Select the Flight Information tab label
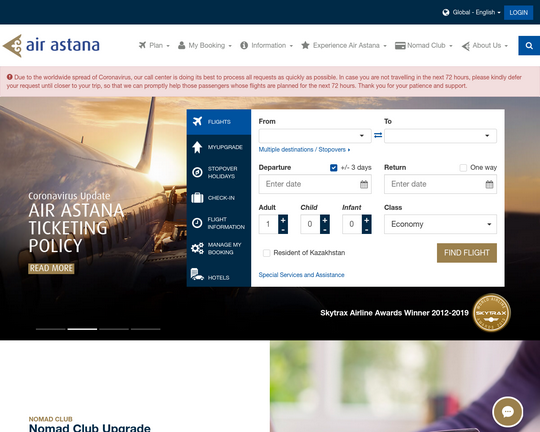Screen dimensions: 540x432 [x=226, y=223]
